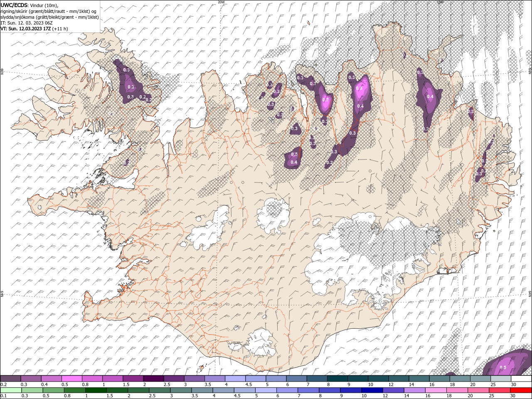Click the UWC/ECDS title text
Viewport: 532px width, 399px height.
click(14, 5)
